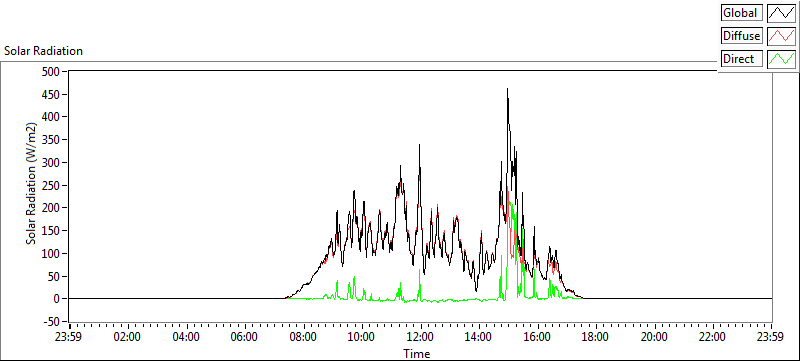Select the 150 y-axis value
The width and height of the screenshot is (800, 361).
[50, 230]
